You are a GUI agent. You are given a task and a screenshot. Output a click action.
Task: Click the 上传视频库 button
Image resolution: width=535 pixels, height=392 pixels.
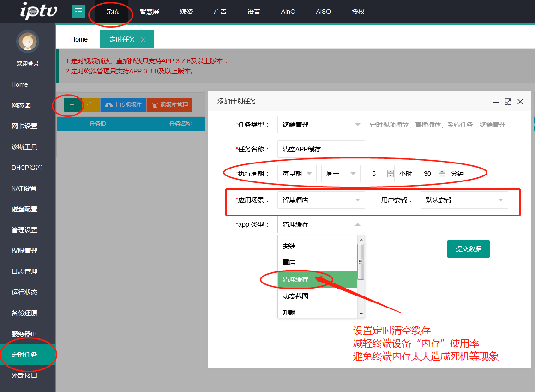[x=123, y=105]
